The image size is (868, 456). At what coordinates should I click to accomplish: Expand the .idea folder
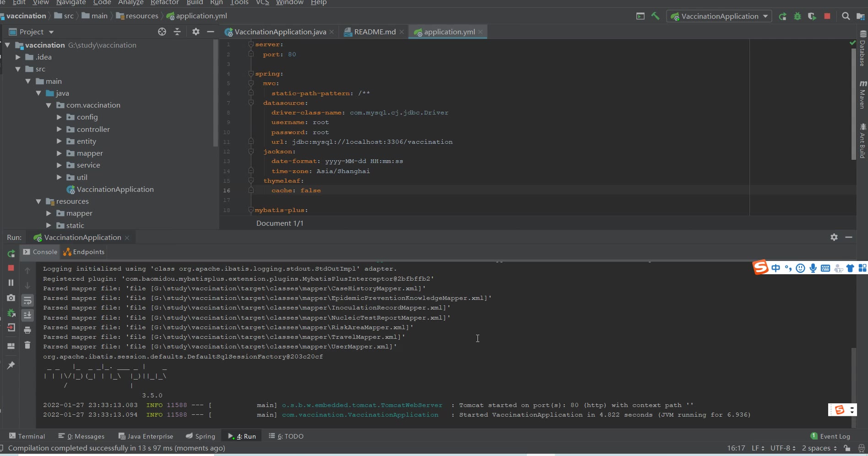coord(18,57)
